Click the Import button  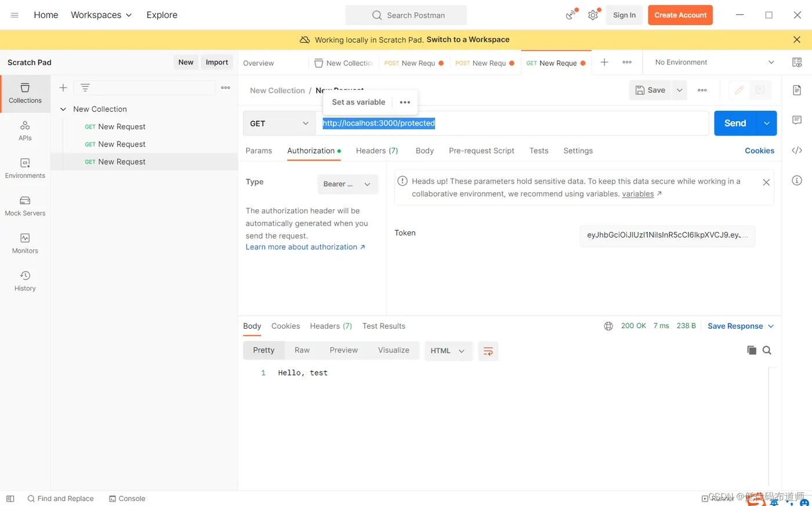click(217, 63)
